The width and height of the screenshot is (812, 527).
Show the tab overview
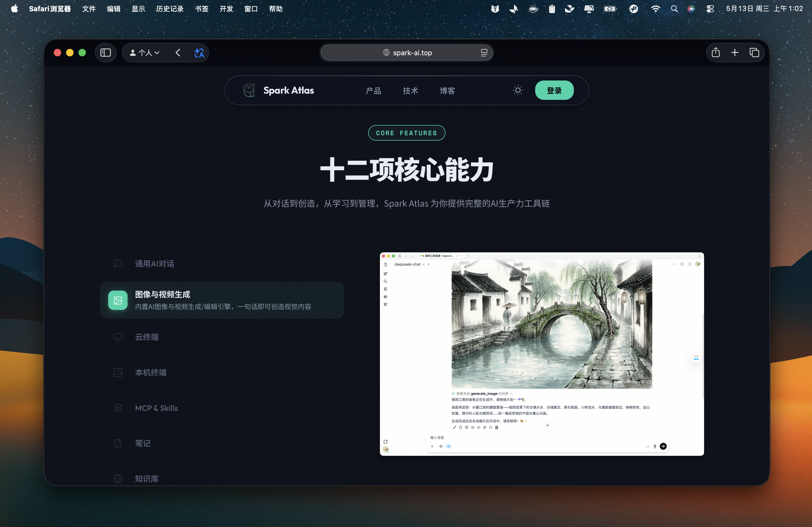(x=754, y=53)
